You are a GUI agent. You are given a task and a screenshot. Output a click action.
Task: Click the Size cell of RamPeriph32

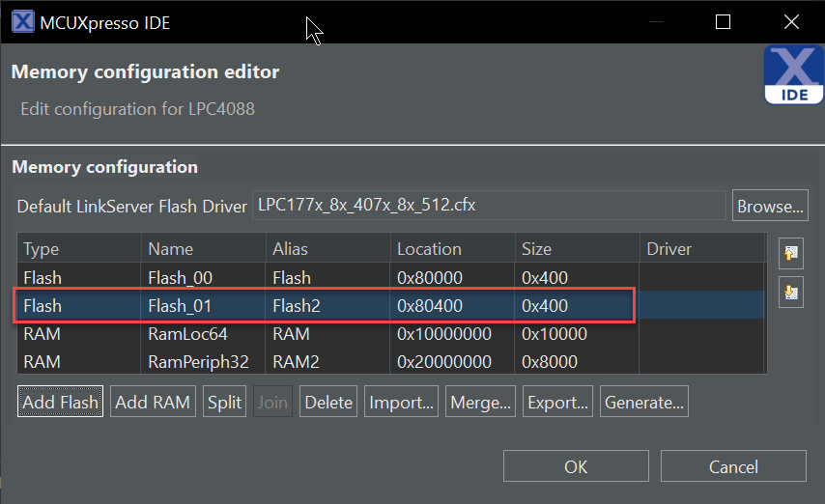(550, 362)
